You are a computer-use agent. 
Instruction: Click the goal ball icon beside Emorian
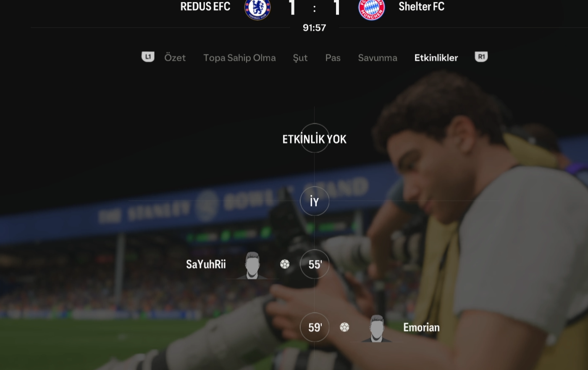(x=344, y=327)
